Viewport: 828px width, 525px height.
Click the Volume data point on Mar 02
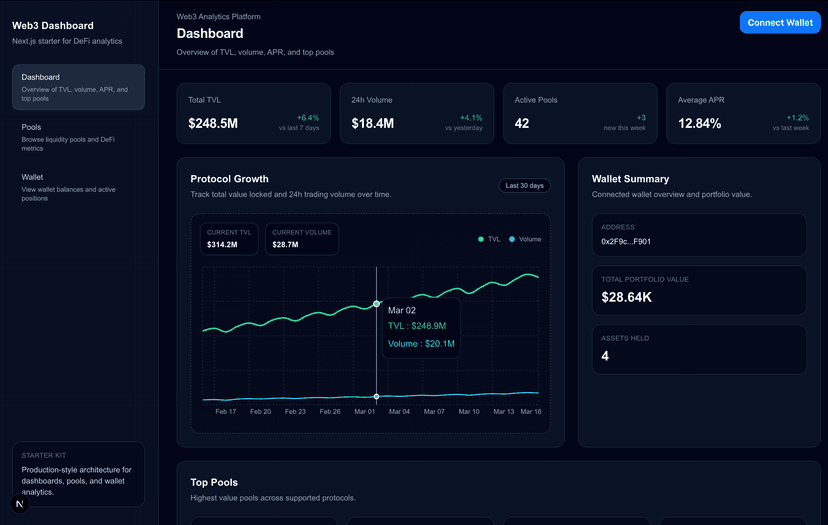point(376,397)
